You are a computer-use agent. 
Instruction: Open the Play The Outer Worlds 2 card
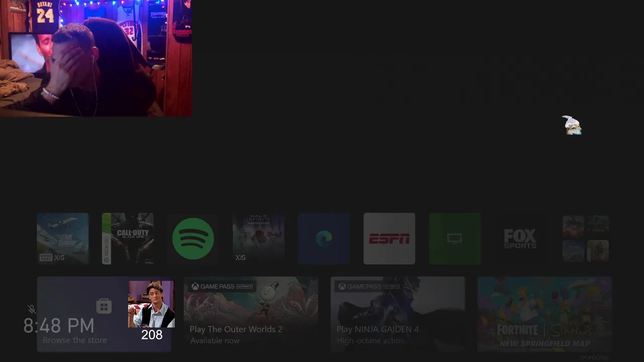coord(251,314)
